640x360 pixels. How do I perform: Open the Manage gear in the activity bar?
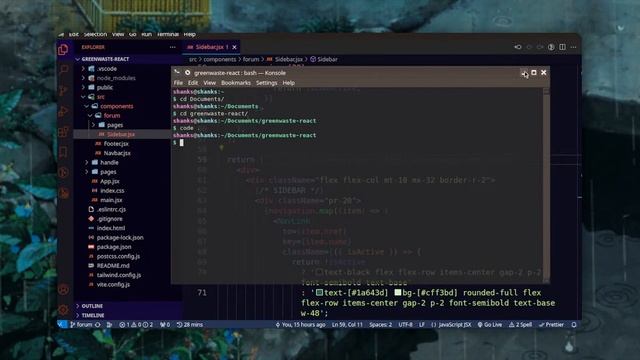[x=63, y=310]
